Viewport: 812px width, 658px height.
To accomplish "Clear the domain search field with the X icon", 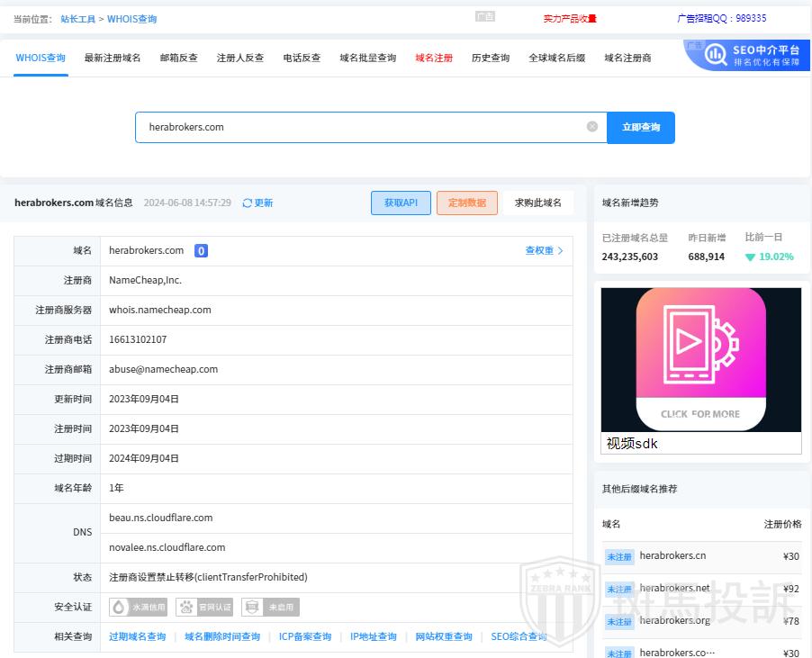I will point(592,127).
